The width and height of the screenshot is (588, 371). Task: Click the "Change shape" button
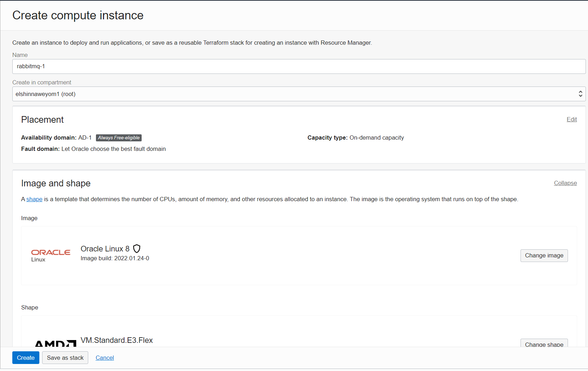(x=544, y=345)
